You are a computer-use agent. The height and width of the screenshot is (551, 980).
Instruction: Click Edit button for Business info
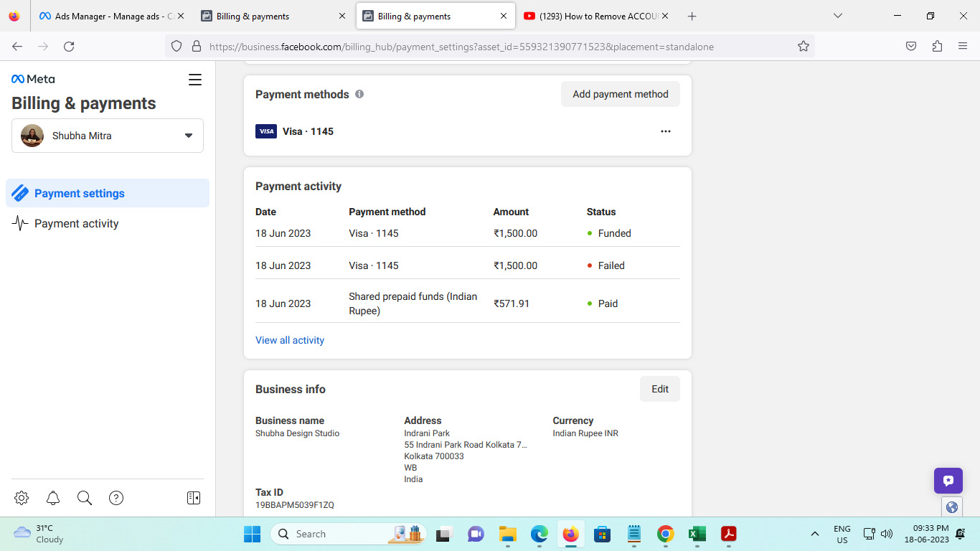[659, 389]
